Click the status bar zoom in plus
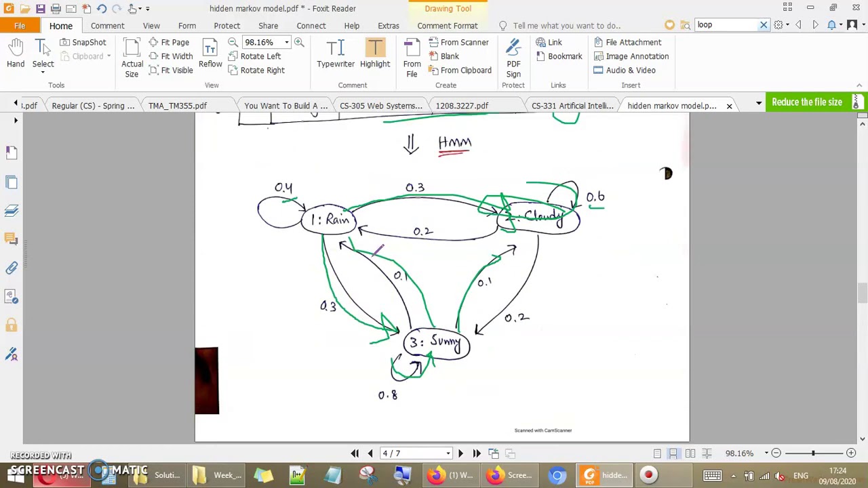This screenshot has height=488, width=868. (x=851, y=453)
